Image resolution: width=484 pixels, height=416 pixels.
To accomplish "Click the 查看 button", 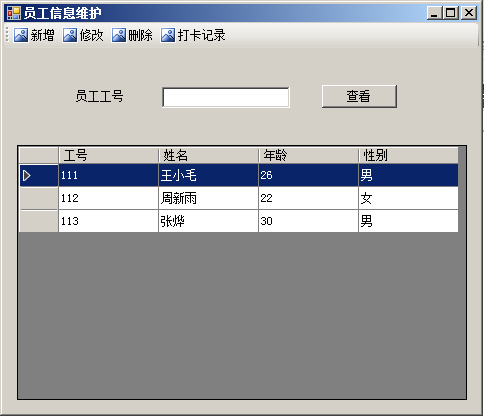I will pyautogui.click(x=359, y=96).
